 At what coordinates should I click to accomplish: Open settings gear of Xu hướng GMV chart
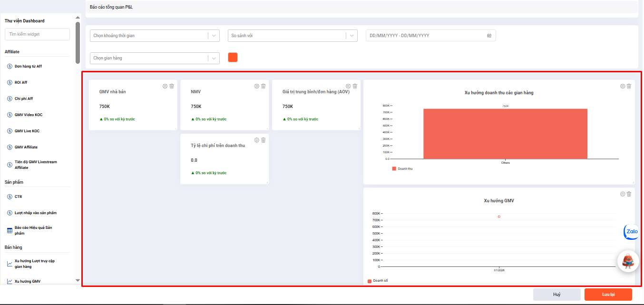623,194
